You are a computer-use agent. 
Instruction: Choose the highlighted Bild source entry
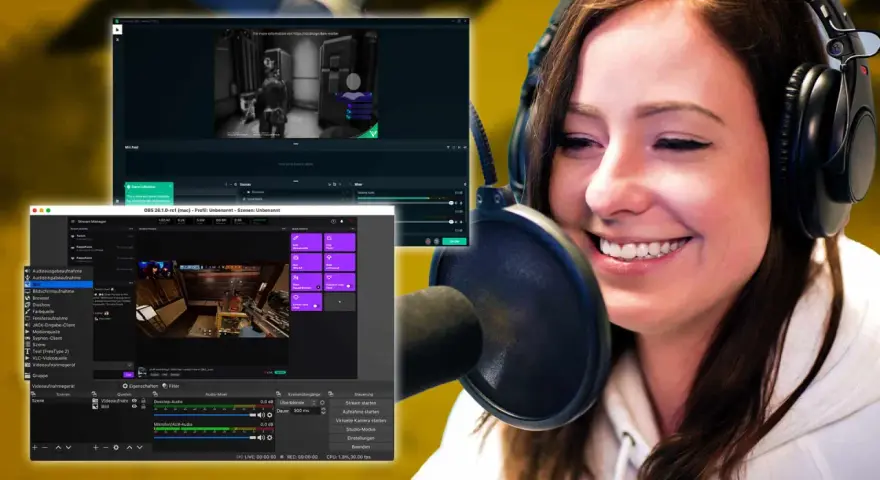(x=58, y=285)
